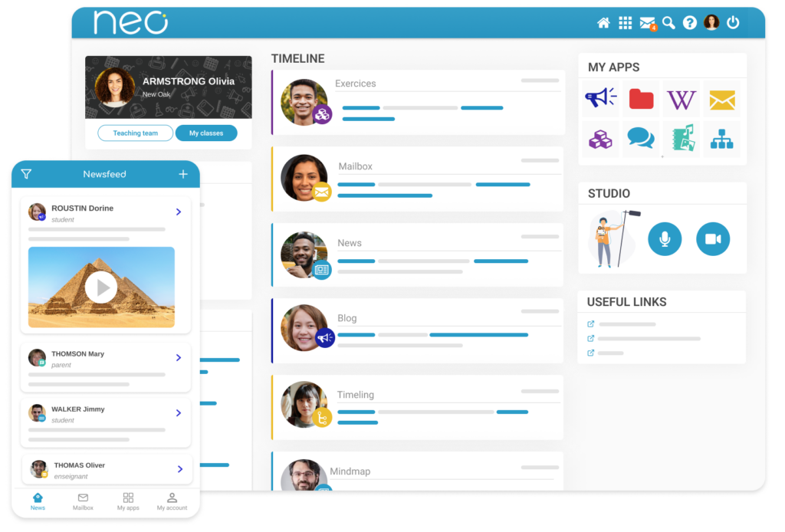
Task: Open the help question mark icon
Action: coord(690,23)
